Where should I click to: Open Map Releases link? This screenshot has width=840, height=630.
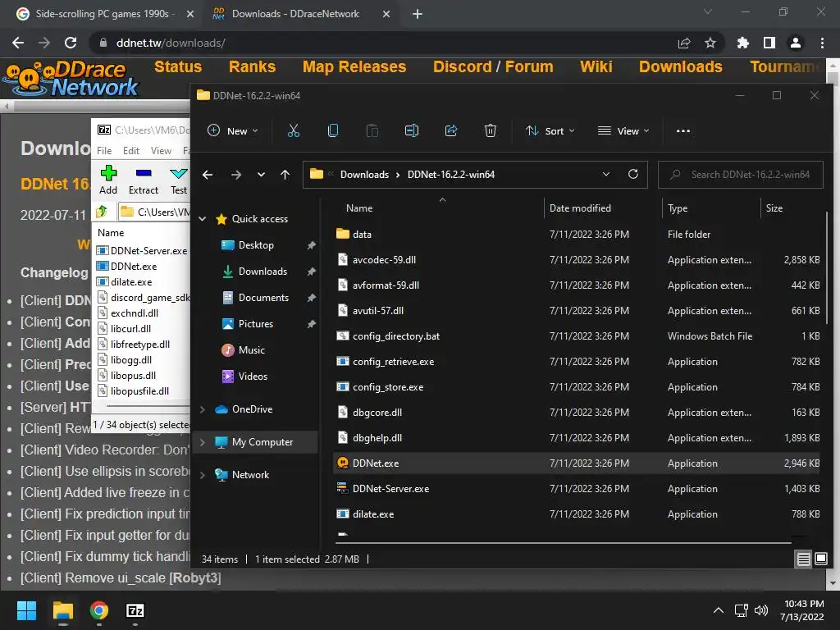[x=354, y=66]
